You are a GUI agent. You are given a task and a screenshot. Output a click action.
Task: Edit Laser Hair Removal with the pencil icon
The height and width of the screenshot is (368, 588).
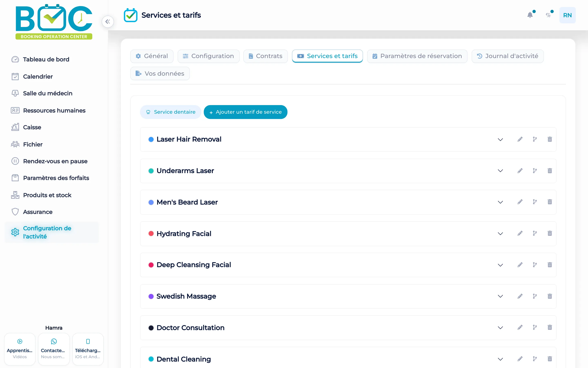coord(520,139)
